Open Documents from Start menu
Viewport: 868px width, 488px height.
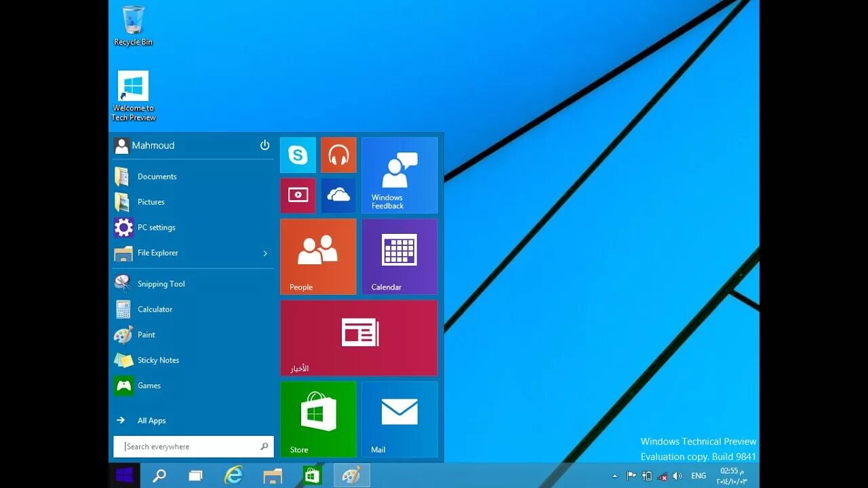[x=193, y=176]
